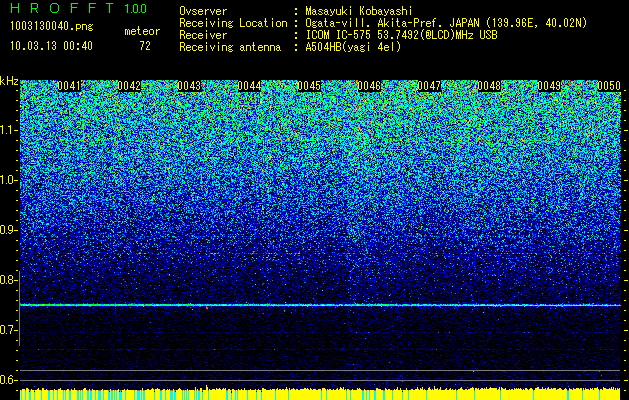Viewport: 629px width, 400px height.
Task: Click the 1.0 kHz axis label
Action: coord(8,181)
